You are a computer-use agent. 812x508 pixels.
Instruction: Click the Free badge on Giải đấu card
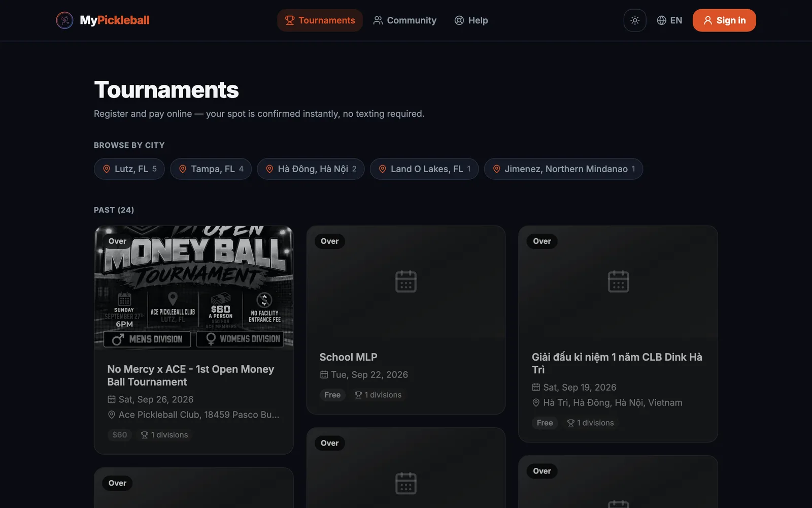[545, 423]
